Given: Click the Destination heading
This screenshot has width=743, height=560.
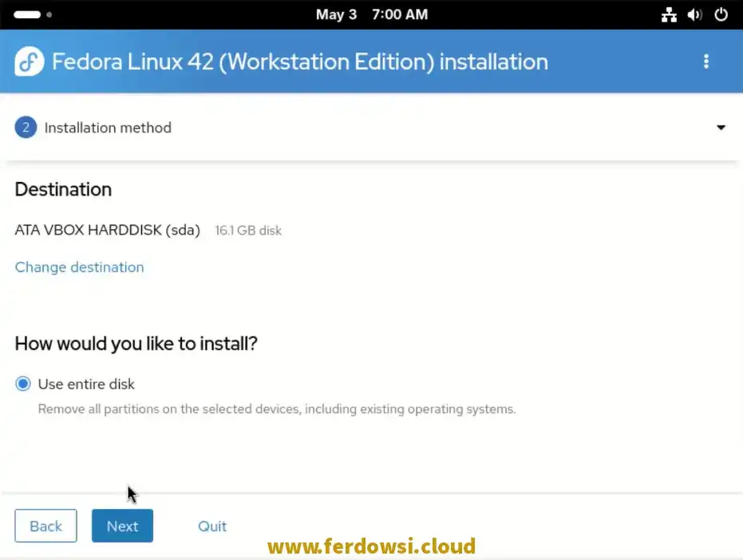Looking at the screenshot, I should pos(64,190).
